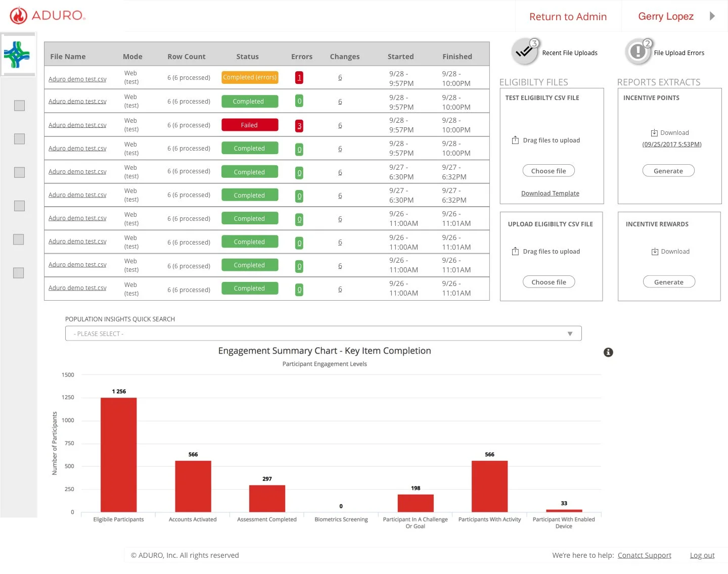Click the Completed (errors) status badge
This screenshot has height=574, width=728.
point(250,77)
